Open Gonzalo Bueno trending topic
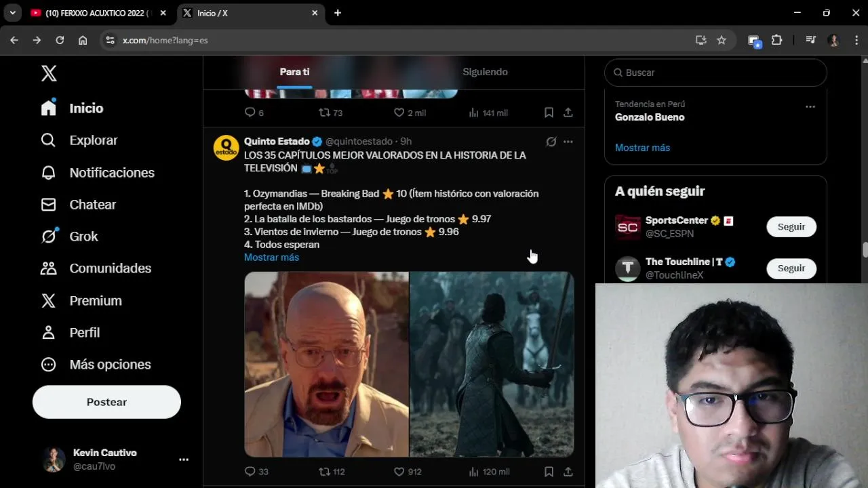Screen dimensions: 868x488 pyautogui.click(x=650, y=117)
